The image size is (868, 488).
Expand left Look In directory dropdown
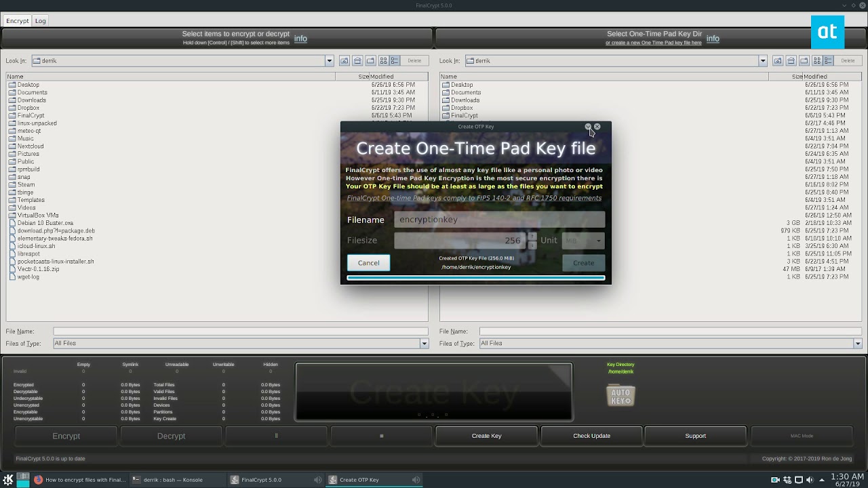point(329,60)
